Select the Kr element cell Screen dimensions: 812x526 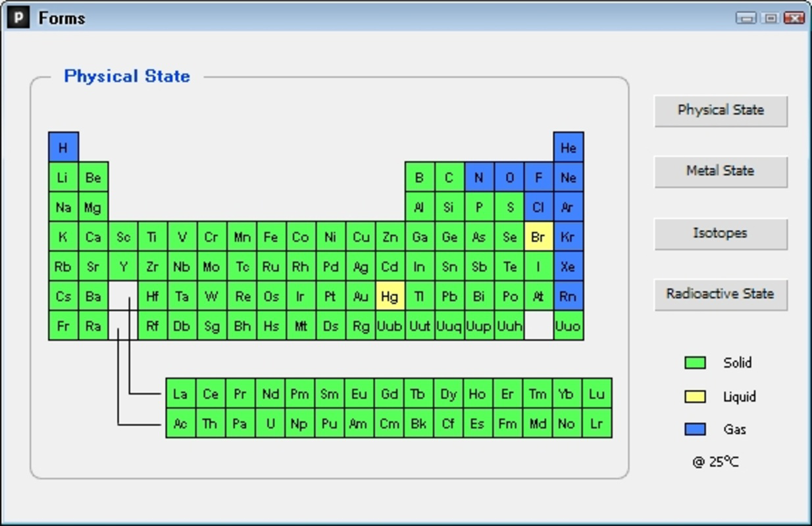pos(569,237)
